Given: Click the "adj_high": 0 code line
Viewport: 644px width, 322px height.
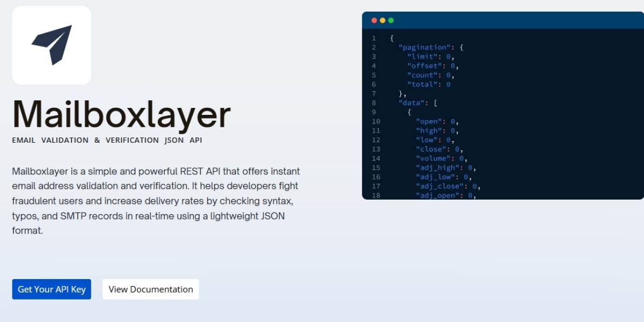Looking at the screenshot, I should coord(446,167).
